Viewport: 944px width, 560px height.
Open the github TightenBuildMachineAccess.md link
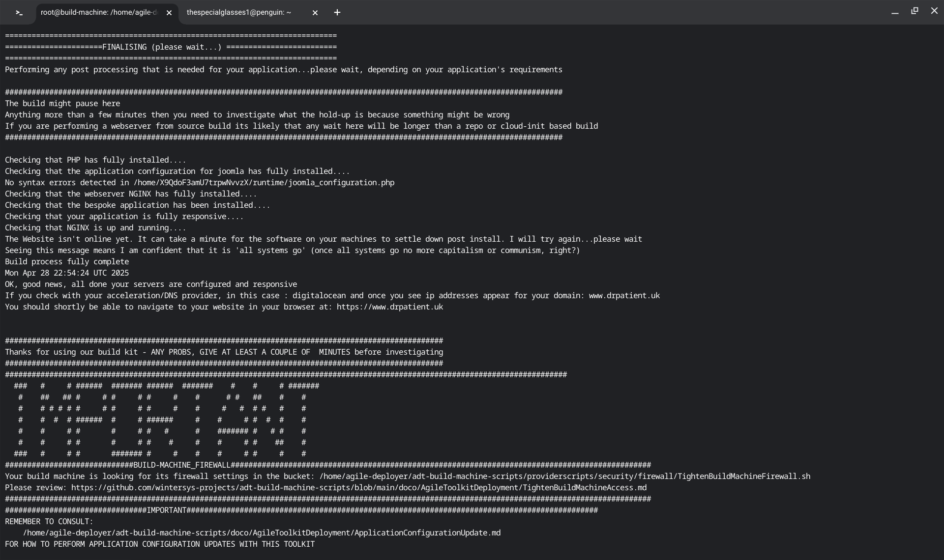359,488
